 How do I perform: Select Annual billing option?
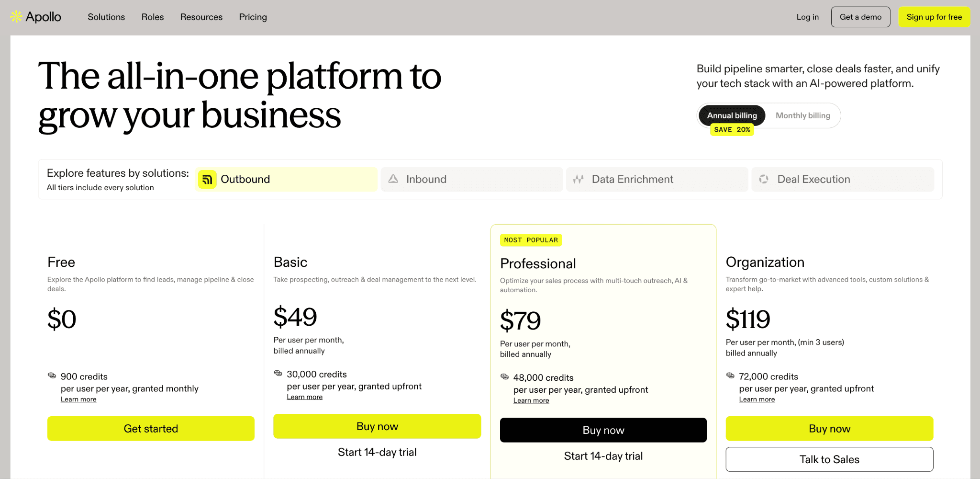732,115
